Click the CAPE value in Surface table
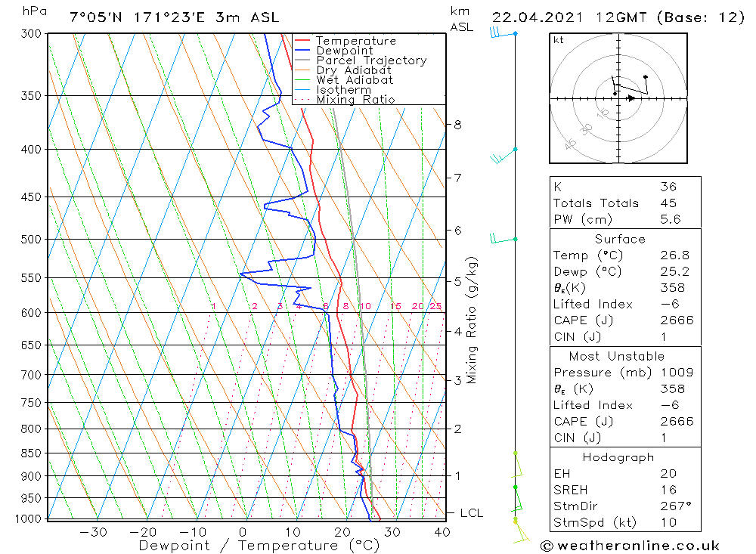This screenshot has width=756, height=554. point(677,320)
